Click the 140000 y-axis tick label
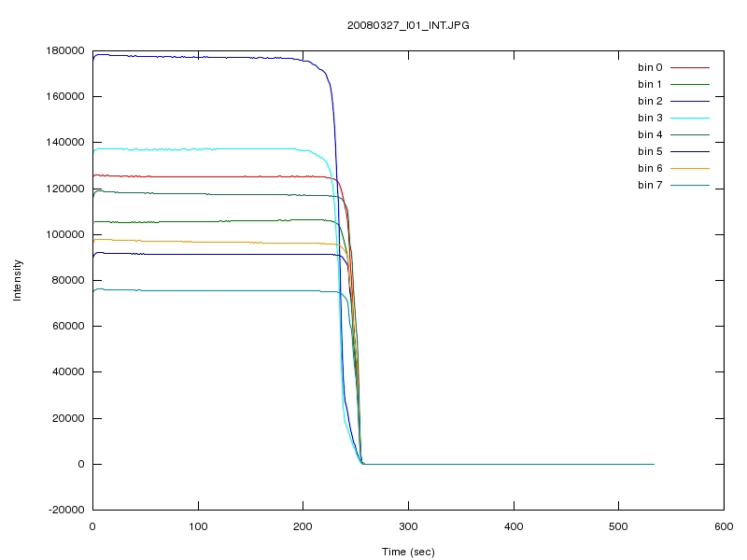 pos(65,142)
